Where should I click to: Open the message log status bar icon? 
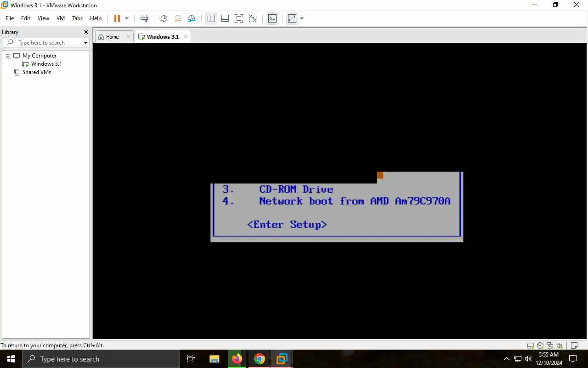574,345
